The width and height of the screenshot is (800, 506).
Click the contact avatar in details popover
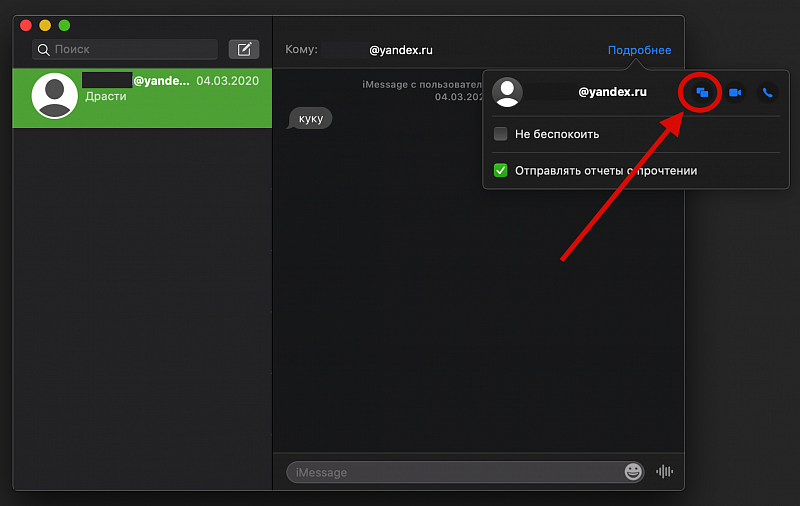[507, 92]
